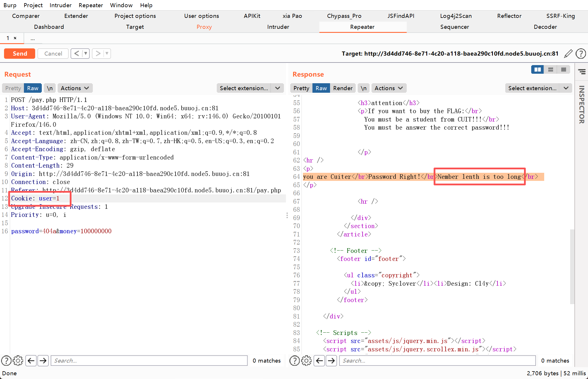Switch to stacked horizontal layout icon
Viewport: 588px width, 379px height.
551,70
